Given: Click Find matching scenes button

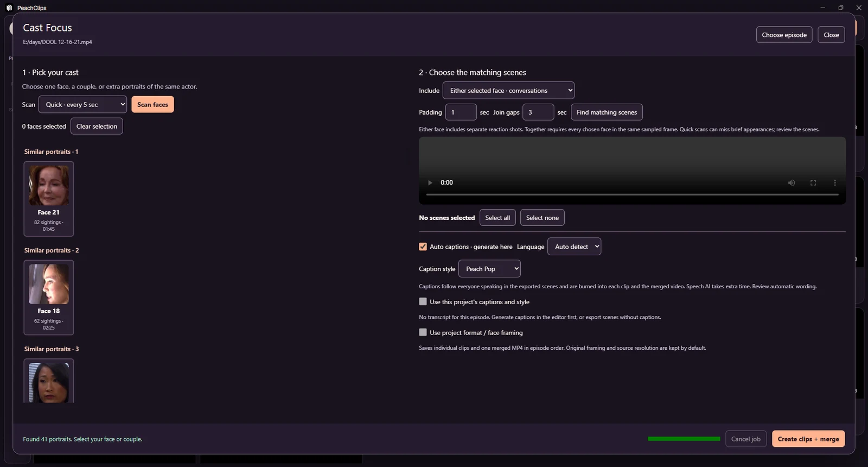Looking at the screenshot, I should point(607,112).
